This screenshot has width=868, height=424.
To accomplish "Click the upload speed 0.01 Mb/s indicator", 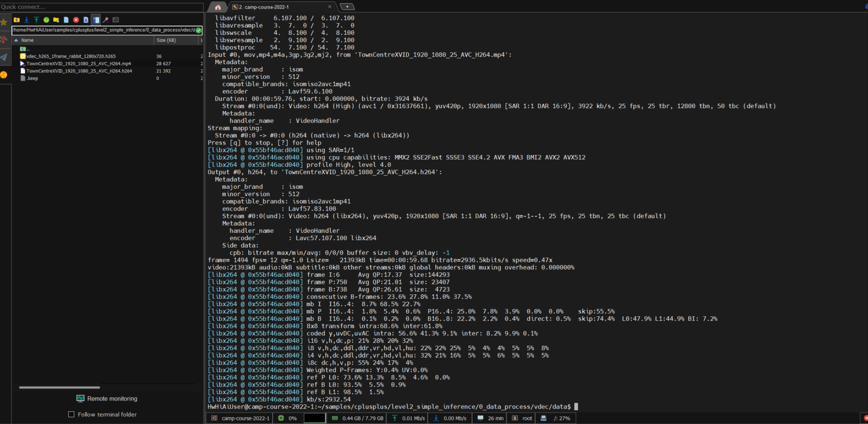I will [x=408, y=418].
